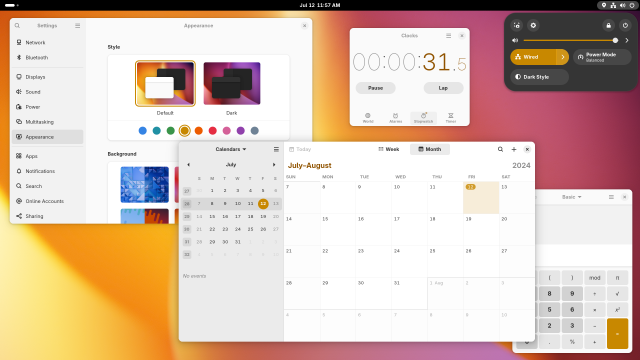Open Activities overview from top-left pill
Viewport: 640px width, 360px height.
12,5
